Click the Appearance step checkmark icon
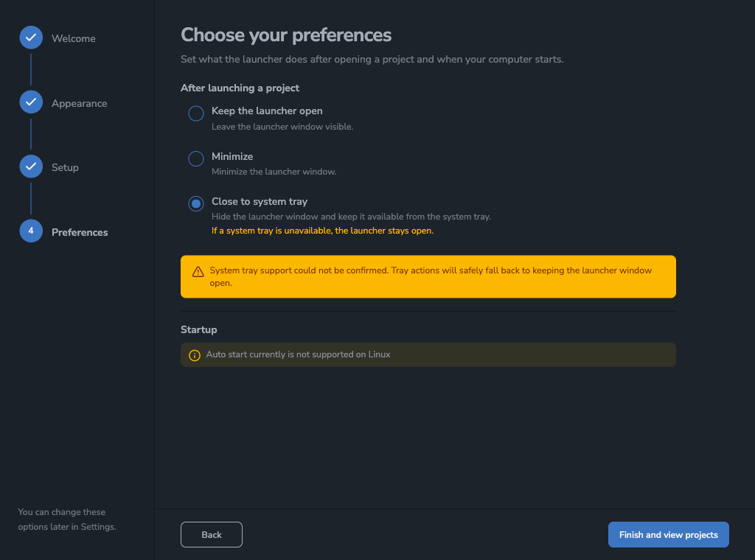755x560 pixels. pos(31,102)
